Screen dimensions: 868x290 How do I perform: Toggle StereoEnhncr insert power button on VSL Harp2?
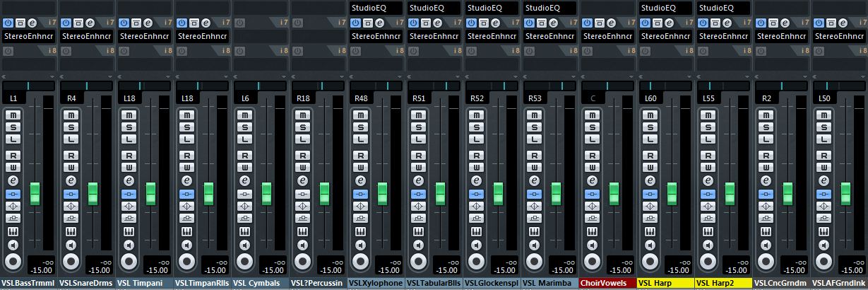(703, 23)
